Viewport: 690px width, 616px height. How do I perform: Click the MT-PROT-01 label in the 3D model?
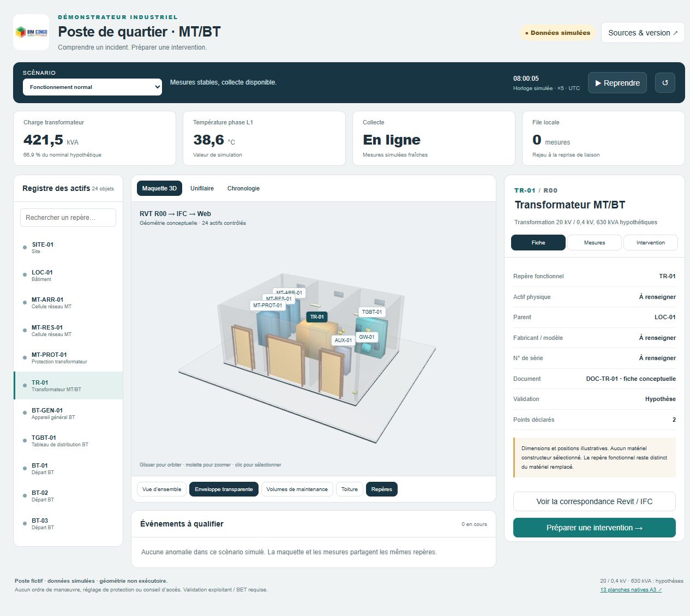[x=267, y=306]
